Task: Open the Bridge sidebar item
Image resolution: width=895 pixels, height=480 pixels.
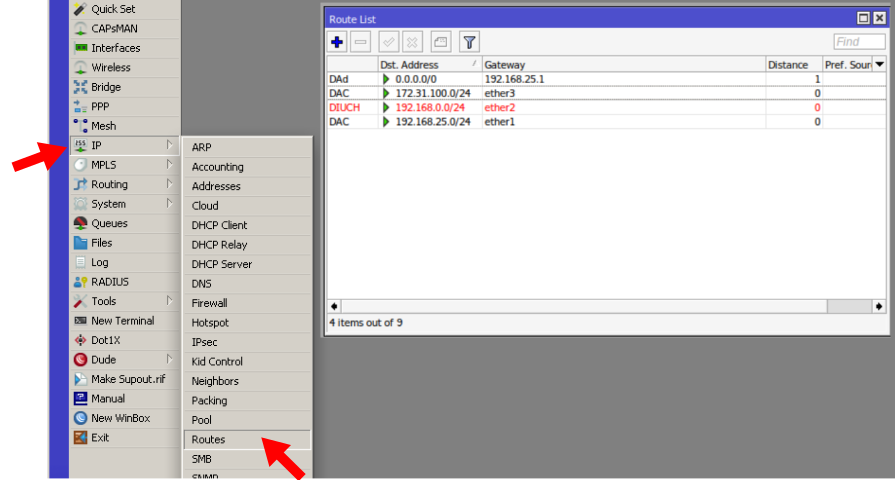Action: 106,87
